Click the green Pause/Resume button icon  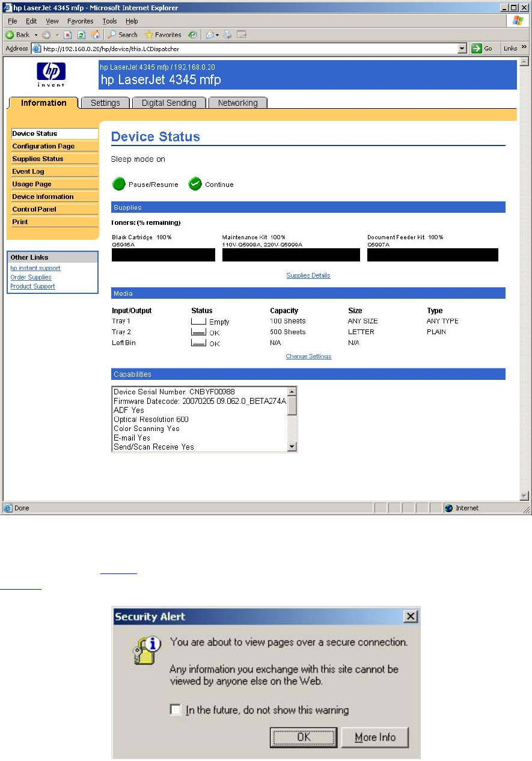pyautogui.click(x=118, y=184)
